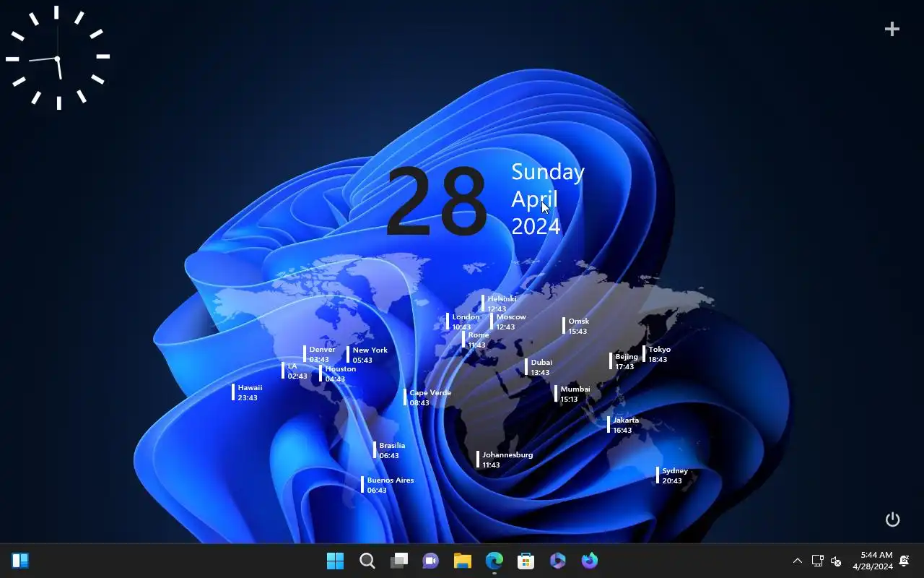
Task: Open taskbar Search
Action: [x=367, y=561]
